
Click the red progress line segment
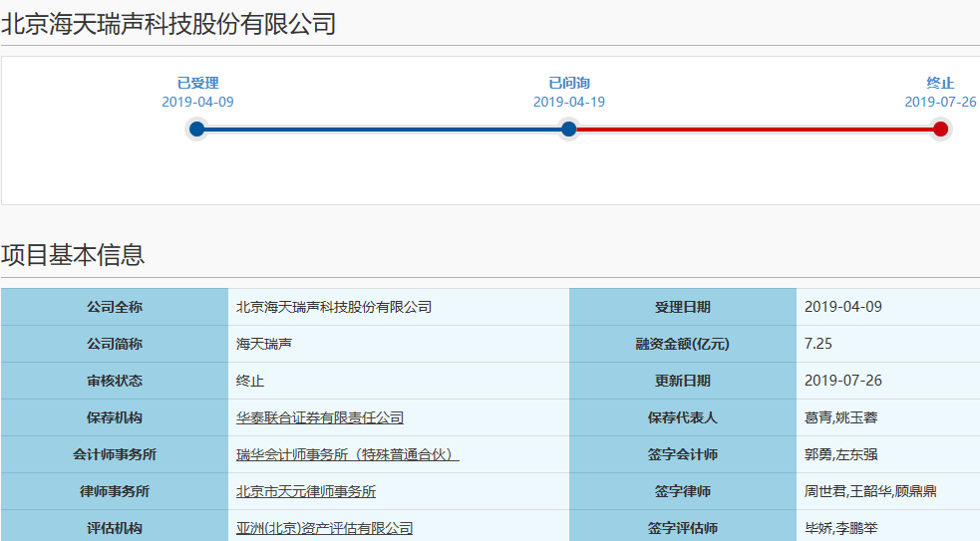(755, 130)
